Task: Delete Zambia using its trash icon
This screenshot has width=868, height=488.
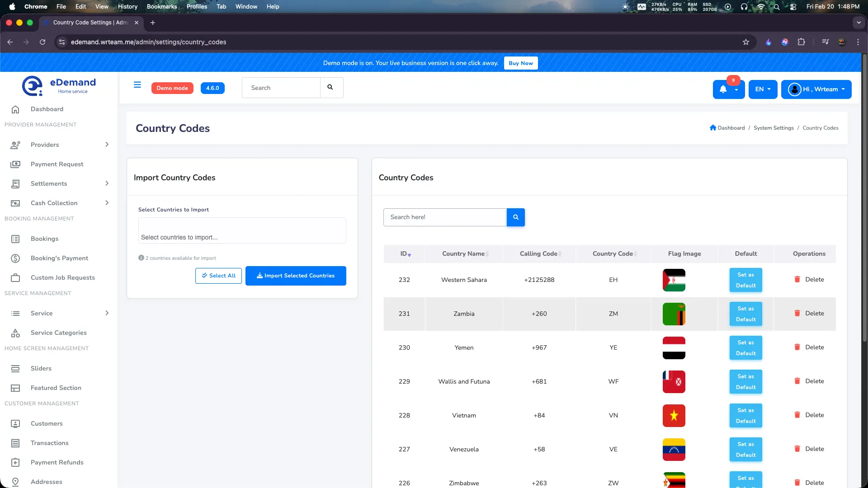Action: point(797,313)
